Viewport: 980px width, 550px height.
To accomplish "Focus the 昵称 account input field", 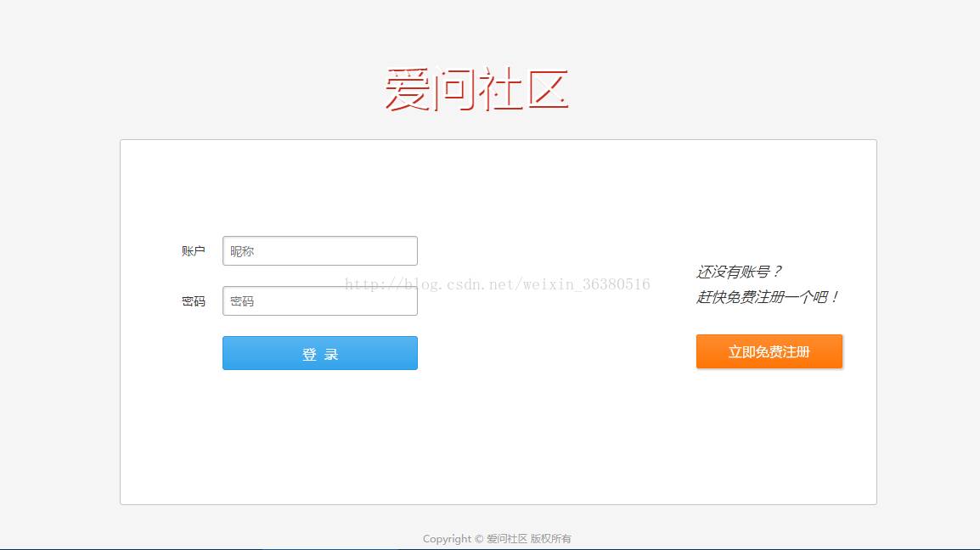I will point(320,250).
